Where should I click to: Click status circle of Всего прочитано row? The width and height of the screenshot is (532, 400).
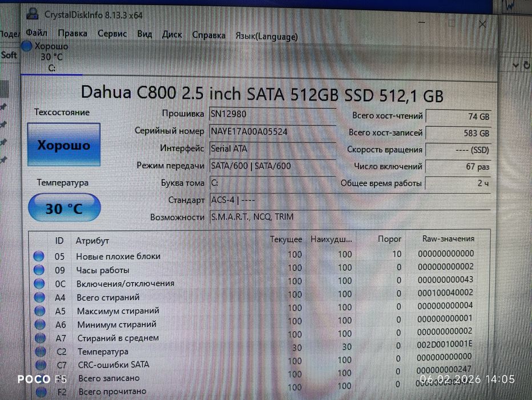tap(42, 392)
